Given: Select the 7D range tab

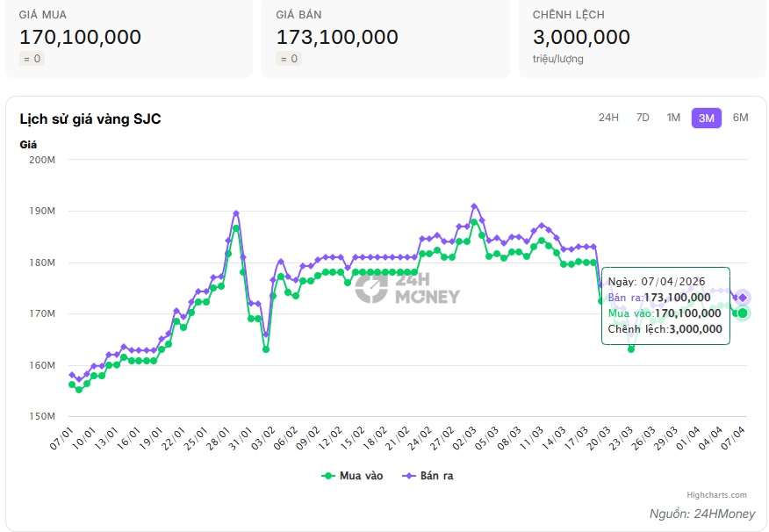Looking at the screenshot, I should tap(643, 118).
